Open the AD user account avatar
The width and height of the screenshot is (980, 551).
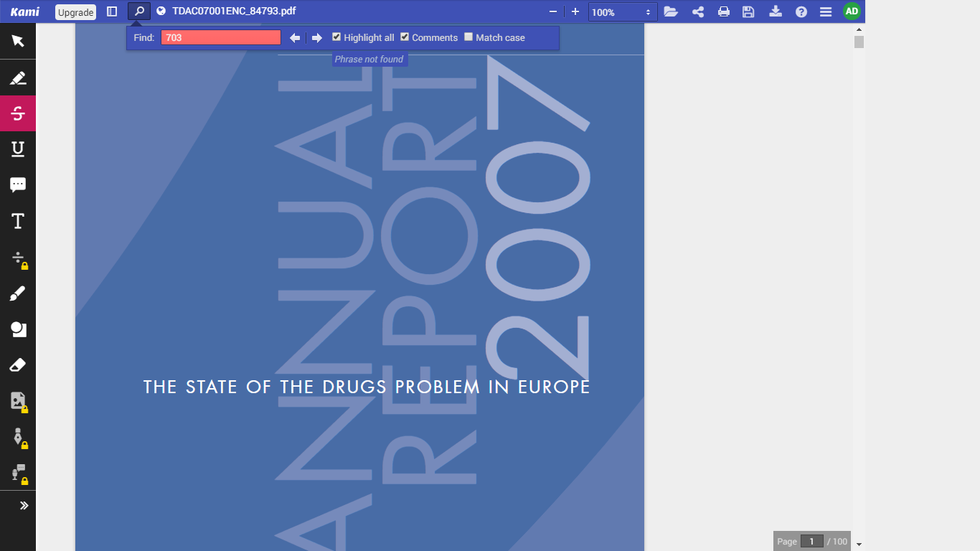point(852,11)
